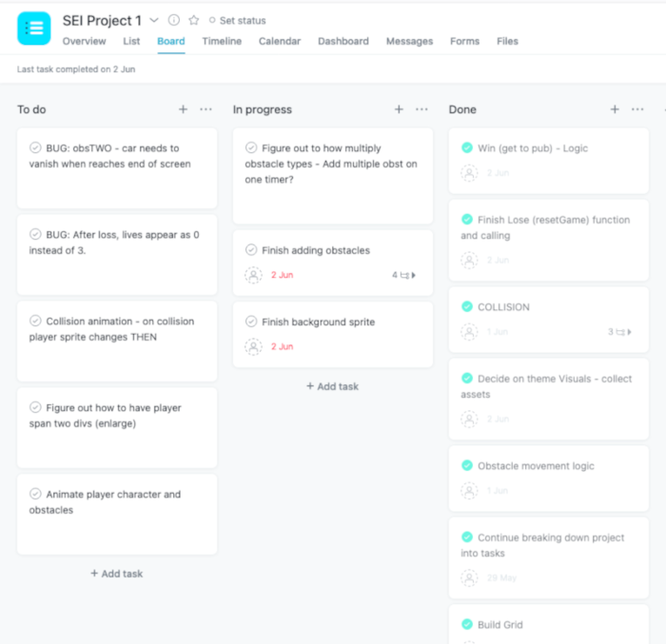Mark Finish background sprite complete
Screen dimensions: 666x644
251,322
